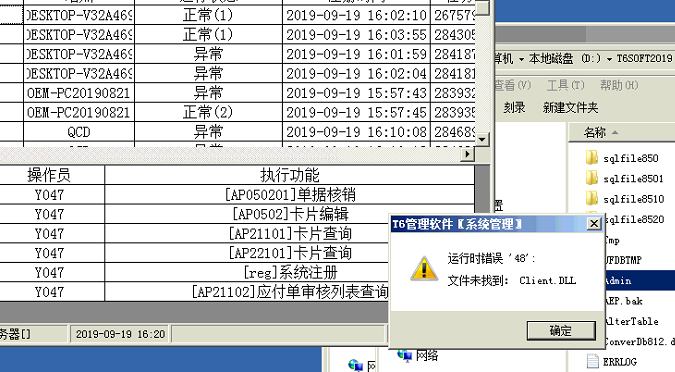The width and height of the screenshot is (675, 372).
Task: Click the 刻录 toolbar button
Action: [x=514, y=107]
